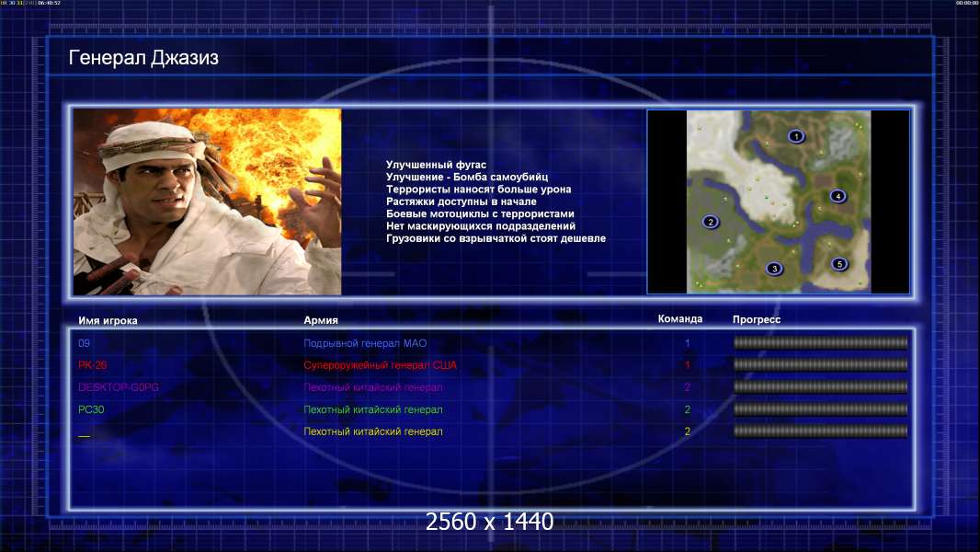This screenshot has height=552, width=980.
Task: Click progress bar for player PC30
Action: (821, 409)
